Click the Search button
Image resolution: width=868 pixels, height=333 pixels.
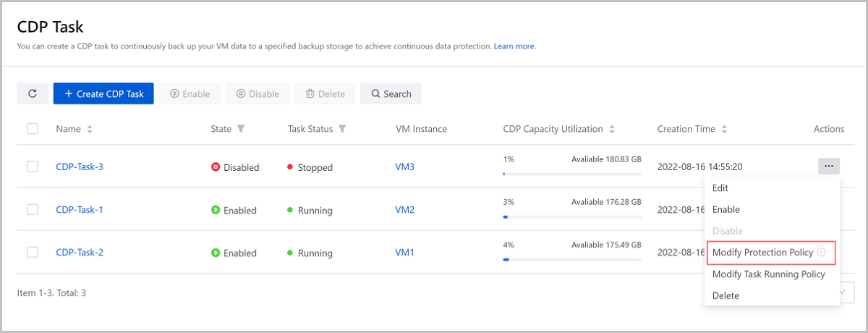click(391, 93)
